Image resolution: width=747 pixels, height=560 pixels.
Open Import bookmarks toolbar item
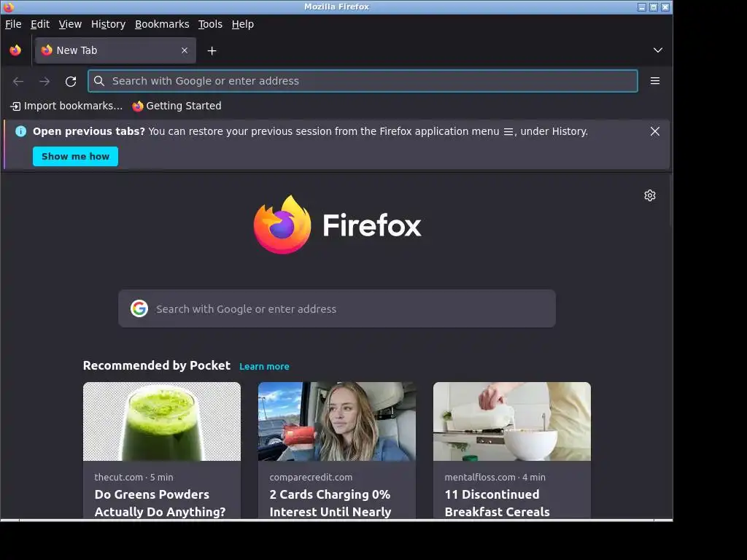point(66,106)
